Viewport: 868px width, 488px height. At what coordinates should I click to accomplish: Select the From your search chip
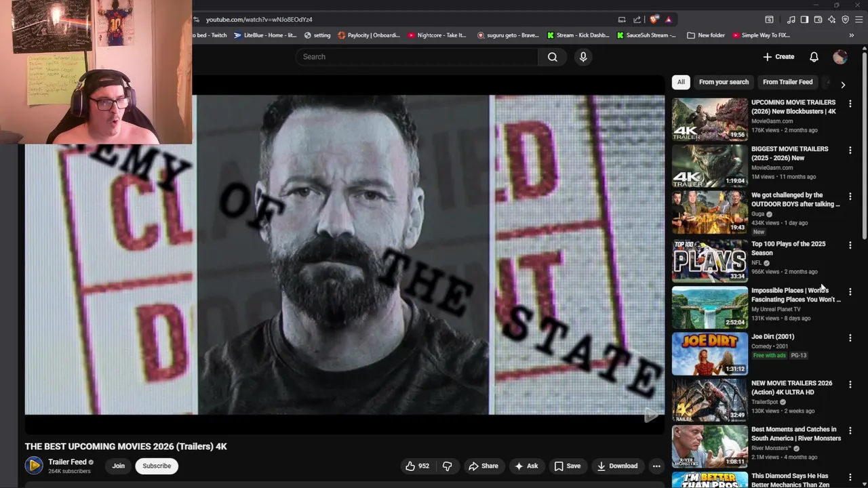click(724, 82)
